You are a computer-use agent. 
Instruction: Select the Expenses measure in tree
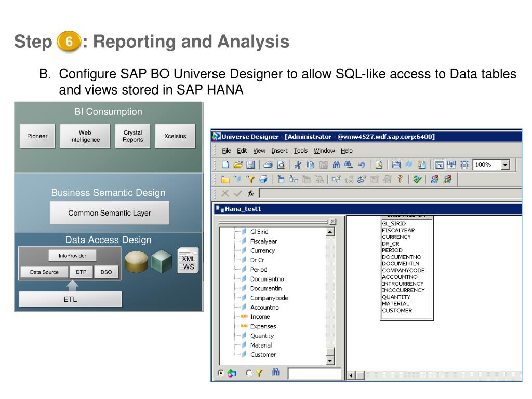click(263, 326)
